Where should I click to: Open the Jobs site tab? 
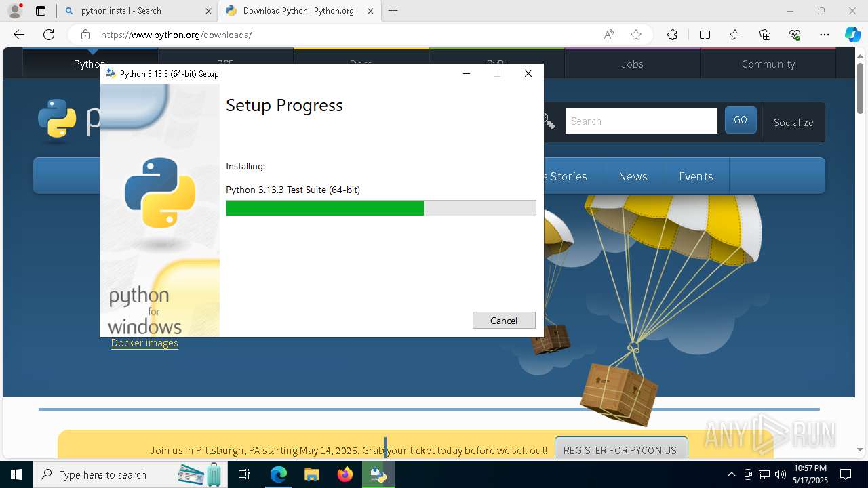coord(632,64)
